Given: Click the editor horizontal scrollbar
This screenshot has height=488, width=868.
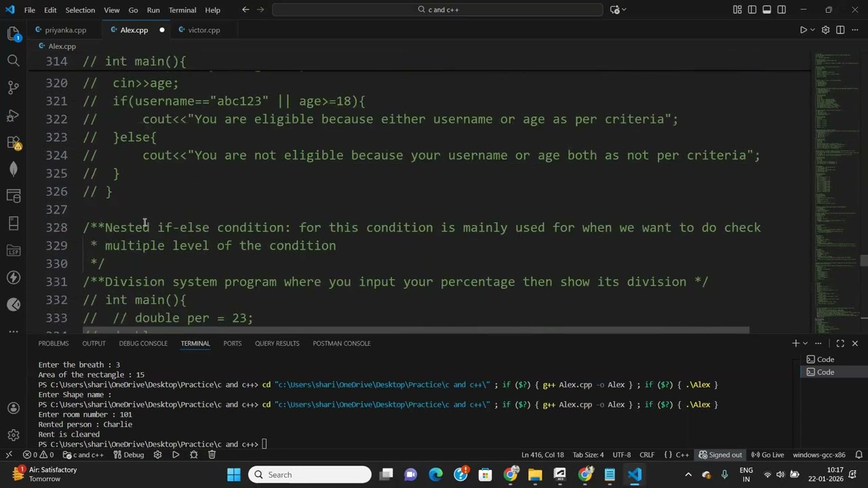Looking at the screenshot, I should (x=416, y=331).
